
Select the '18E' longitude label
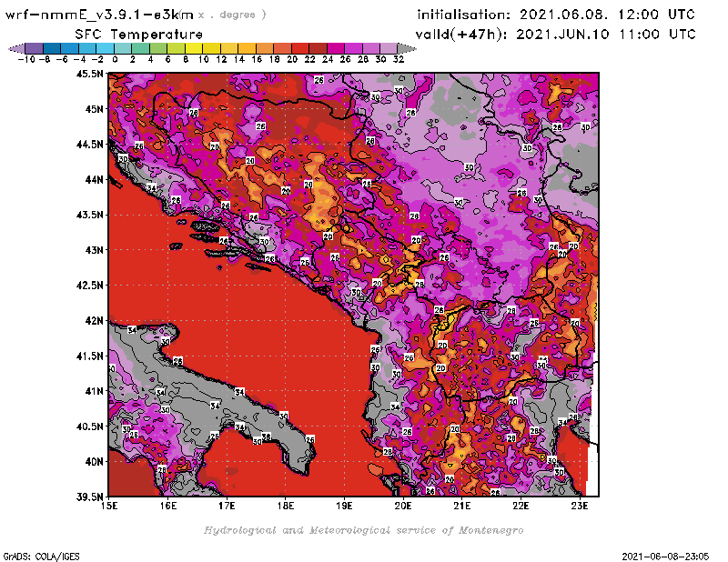(x=286, y=506)
